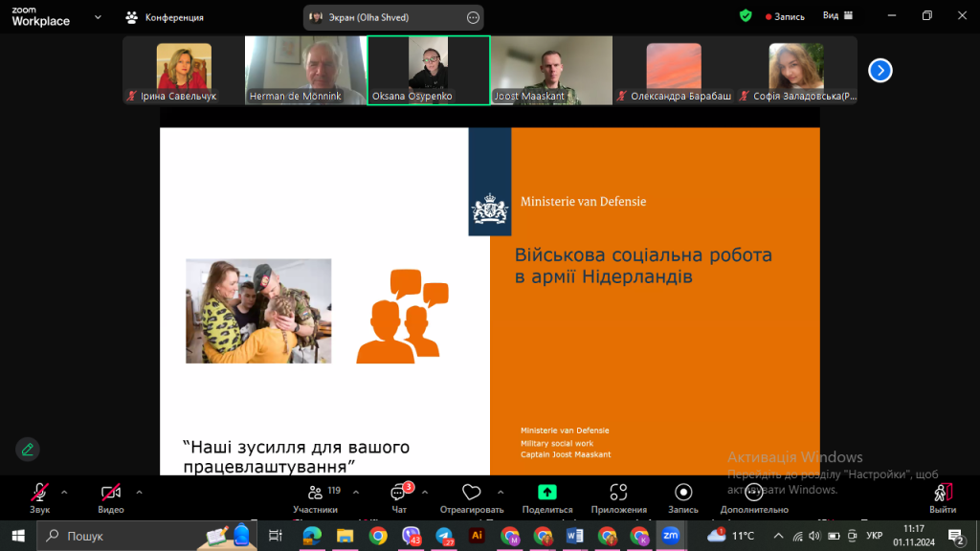Unmute microphone with the Звук button

pyautogui.click(x=39, y=496)
